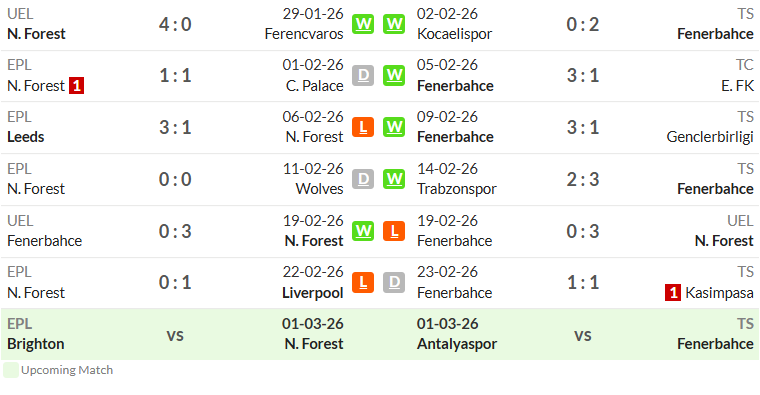The width and height of the screenshot is (760, 395).
Task: Click the green W badge beside the Trabzonspor match
Action: click(x=394, y=179)
